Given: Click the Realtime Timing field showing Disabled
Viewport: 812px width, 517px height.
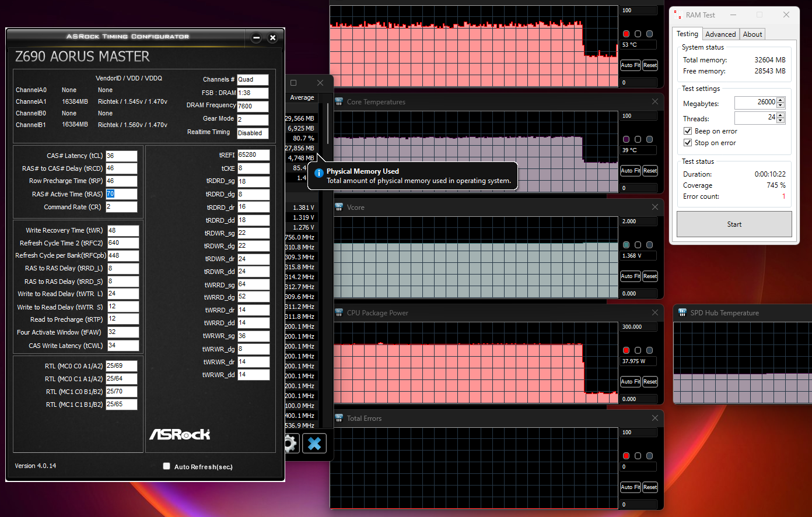Looking at the screenshot, I should tap(253, 133).
